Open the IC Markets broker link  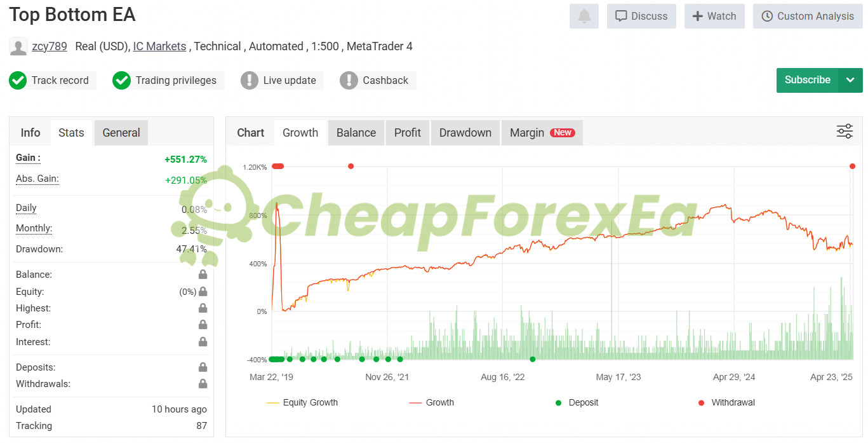point(159,46)
